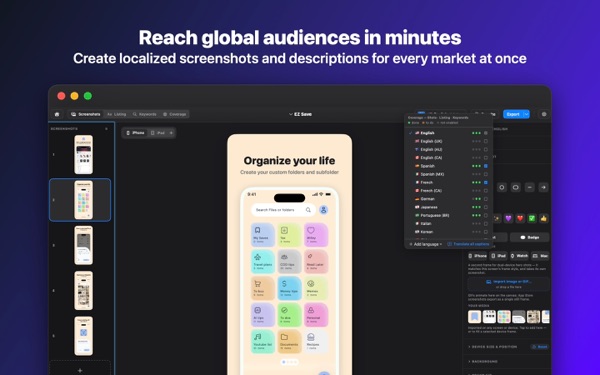
Task: Select the iPhone device tab above canvas
Action: [135, 133]
